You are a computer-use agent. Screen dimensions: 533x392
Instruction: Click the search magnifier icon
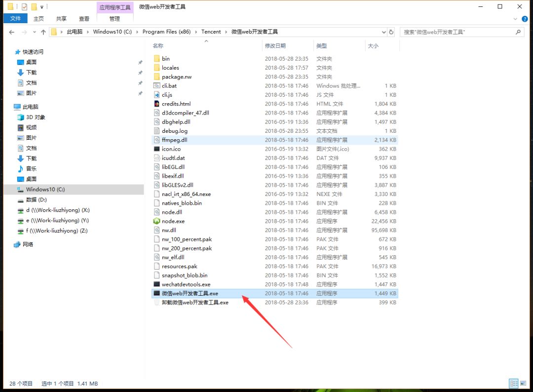point(518,32)
